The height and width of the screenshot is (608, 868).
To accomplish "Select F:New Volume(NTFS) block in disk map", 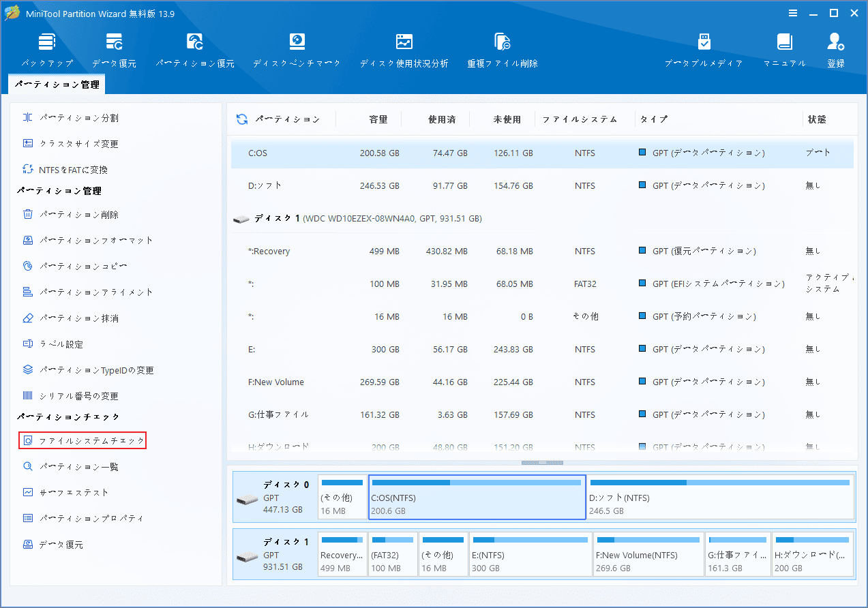I will [648, 554].
